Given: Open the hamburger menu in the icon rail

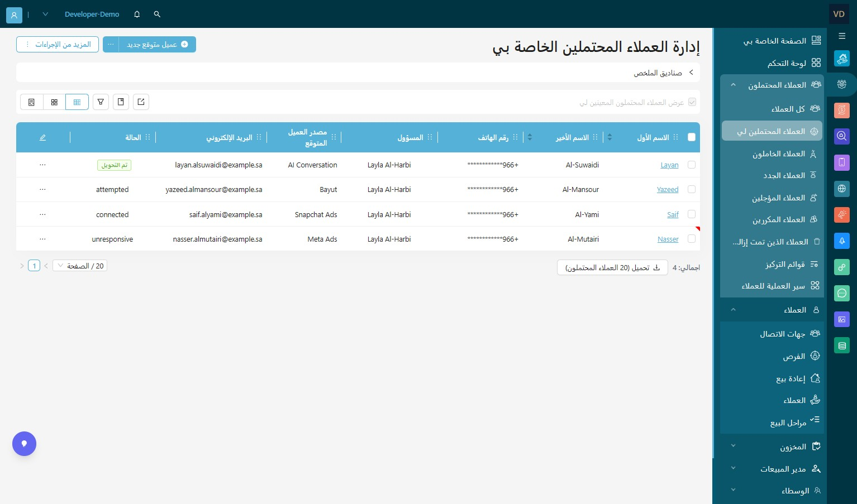Looking at the screenshot, I should pos(842,36).
